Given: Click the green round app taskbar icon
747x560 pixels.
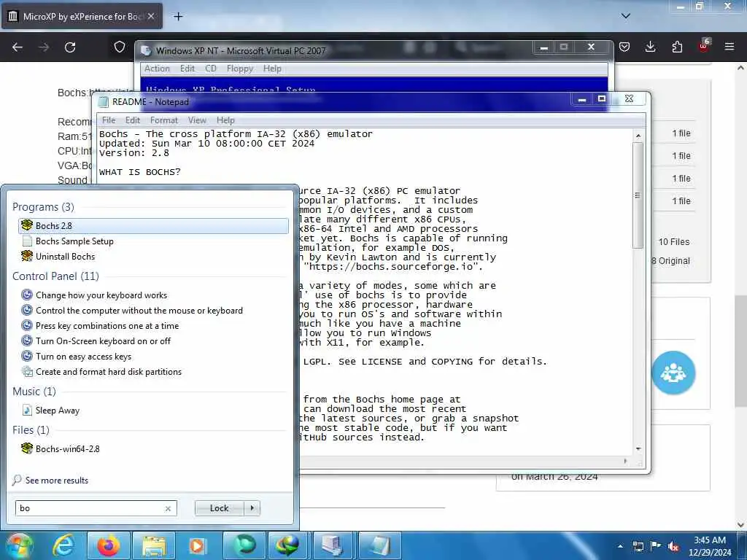Looking at the screenshot, I should click(x=244, y=545).
